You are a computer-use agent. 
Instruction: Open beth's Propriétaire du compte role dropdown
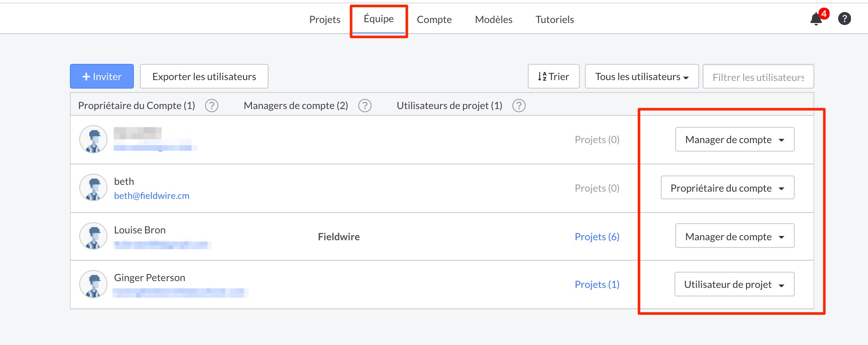point(727,188)
